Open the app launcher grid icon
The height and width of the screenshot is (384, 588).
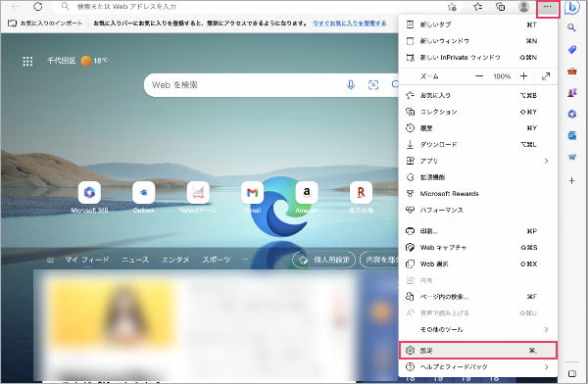click(x=27, y=61)
